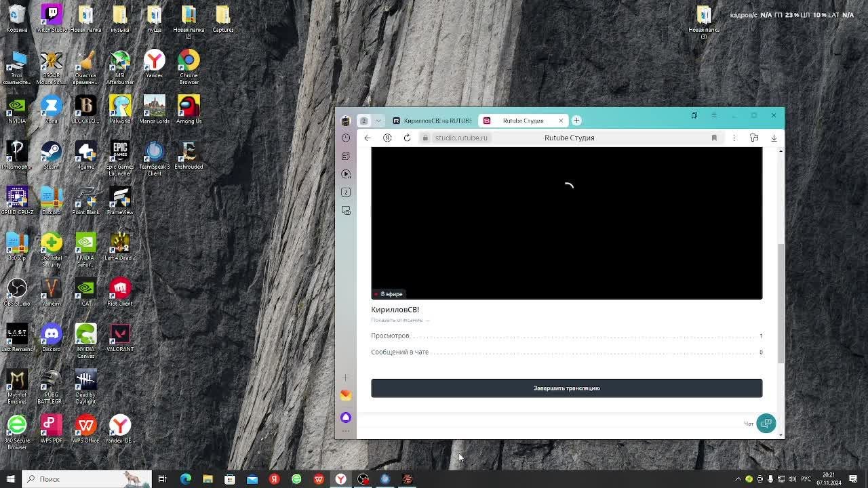Open the screenshot icon in browser sidebar

[x=346, y=211]
